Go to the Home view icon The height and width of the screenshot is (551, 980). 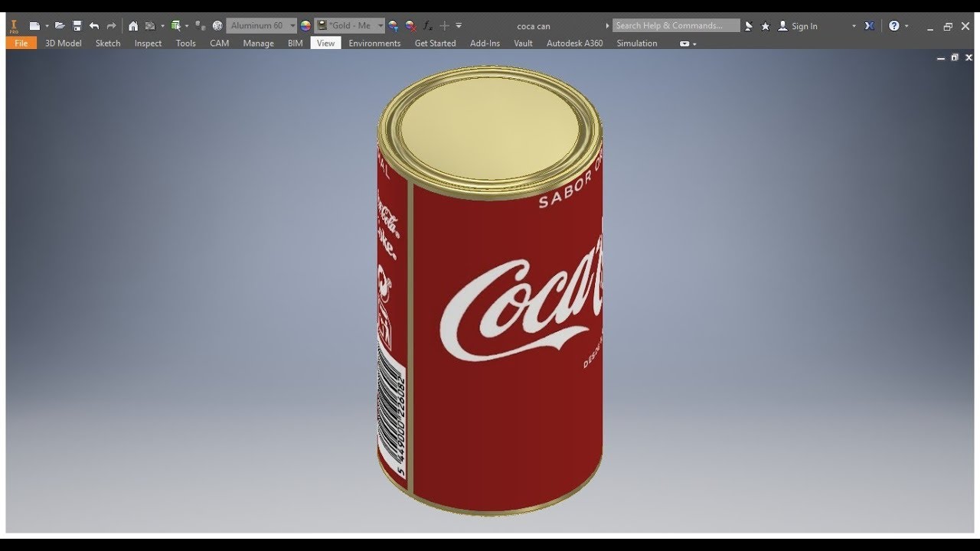pos(133,26)
